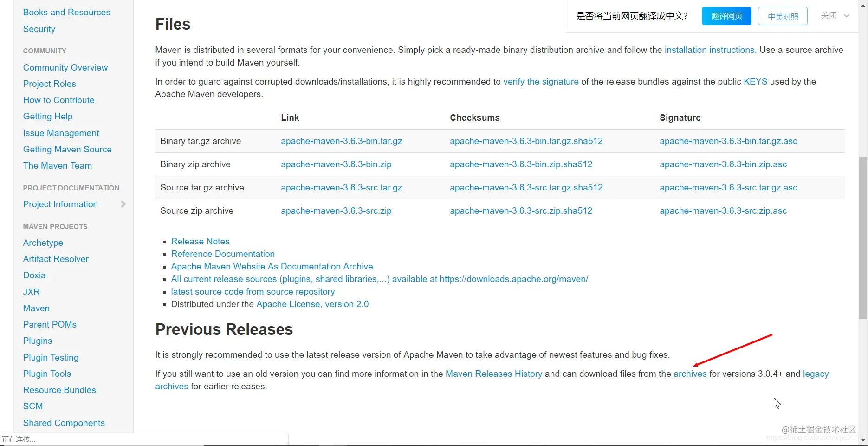Image resolution: width=868 pixels, height=446 pixels.
Task: Select Getting Help in the sidebar
Action: tap(48, 117)
